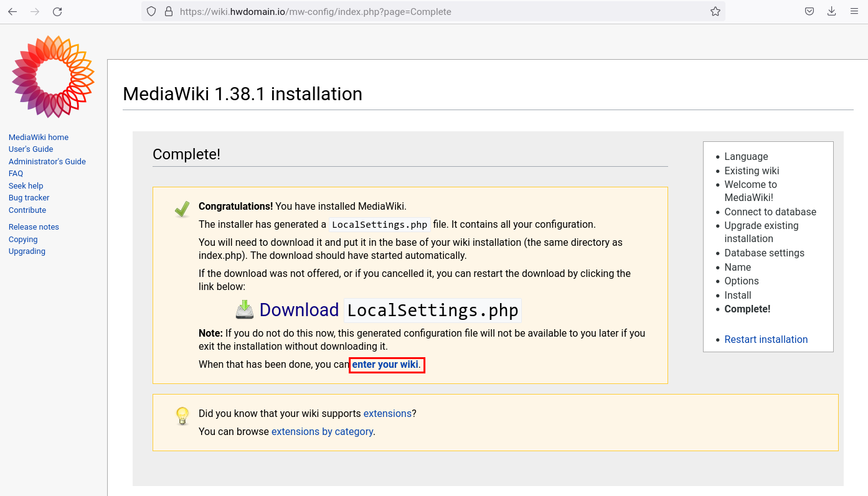Screen dimensions: 868x496
Task: Click the padlock site security icon
Action: tap(168, 11)
